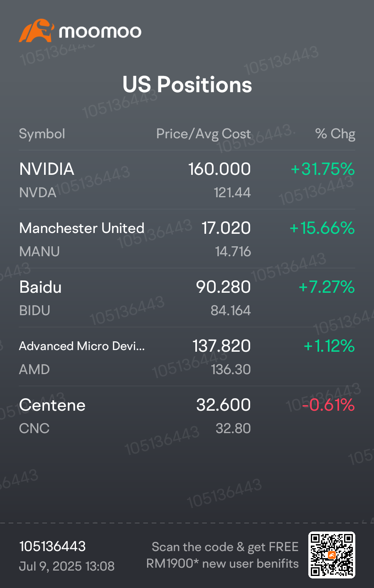Click the US Positions title

tap(187, 84)
